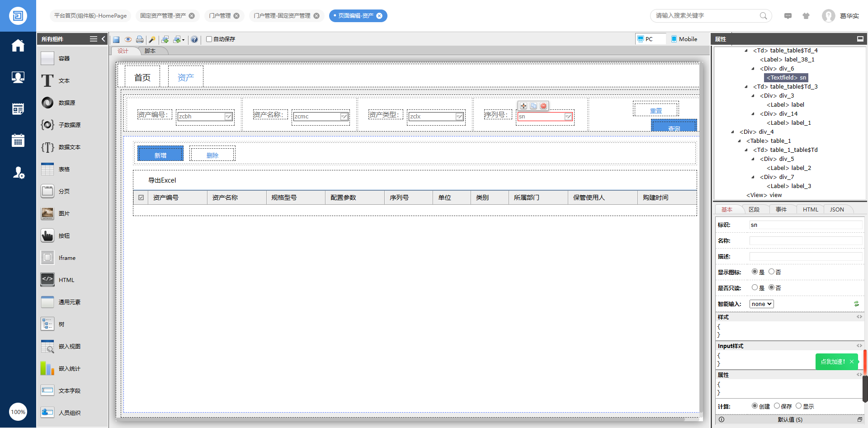The width and height of the screenshot is (868, 428).
Task: Click the move handle on sn field
Action: coord(524,106)
